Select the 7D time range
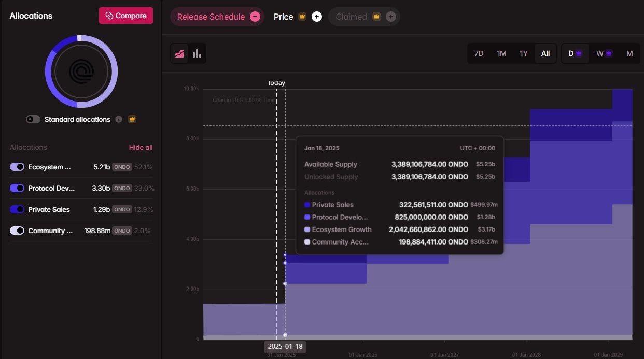Screen dimensions: 644x359 pyautogui.click(x=479, y=53)
